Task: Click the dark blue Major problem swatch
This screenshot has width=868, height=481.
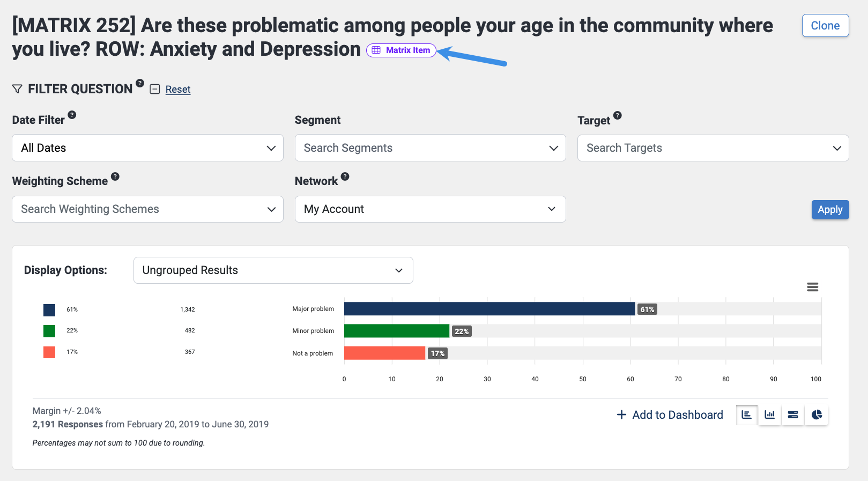Action: click(49, 310)
